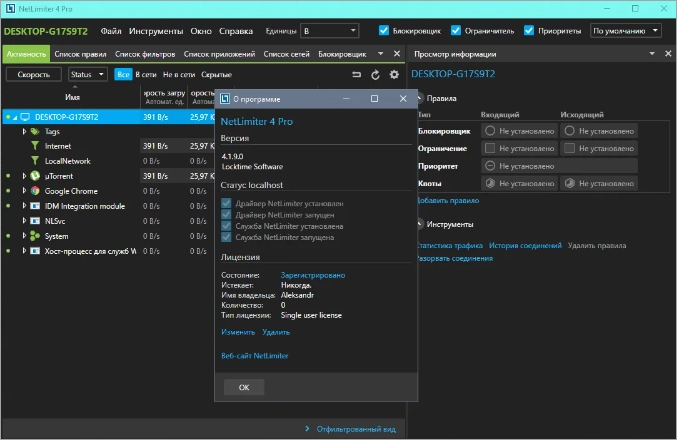Collapse the DESKTOP-G17S9T2 tree node
The height and width of the screenshot is (440, 677).
point(15,117)
